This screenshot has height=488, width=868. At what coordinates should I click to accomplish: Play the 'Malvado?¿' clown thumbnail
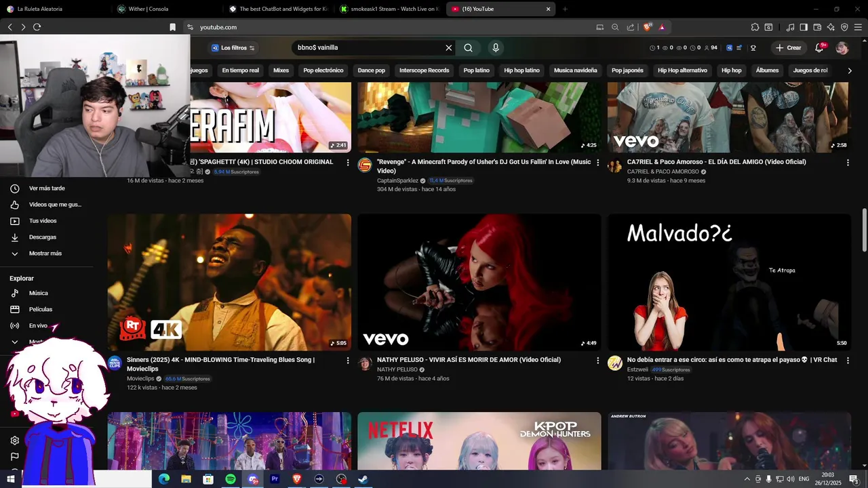click(729, 283)
